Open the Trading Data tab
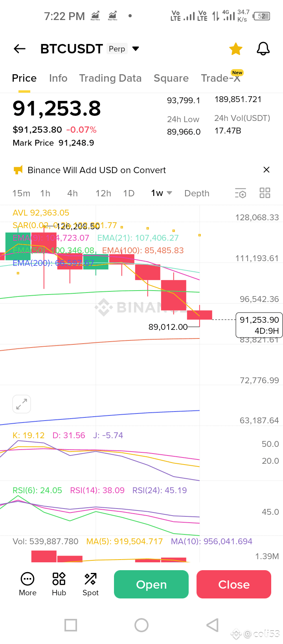 (110, 78)
